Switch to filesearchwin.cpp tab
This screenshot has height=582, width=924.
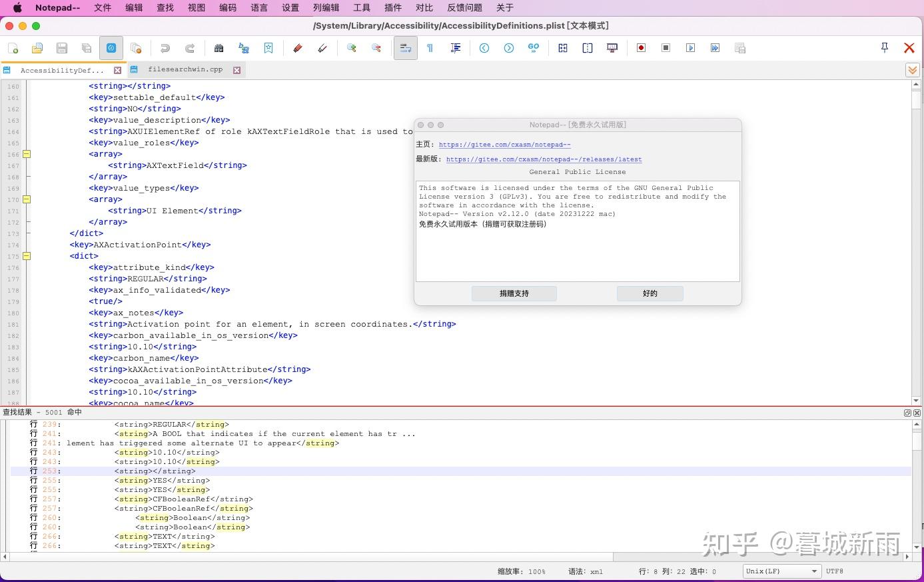point(185,69)
